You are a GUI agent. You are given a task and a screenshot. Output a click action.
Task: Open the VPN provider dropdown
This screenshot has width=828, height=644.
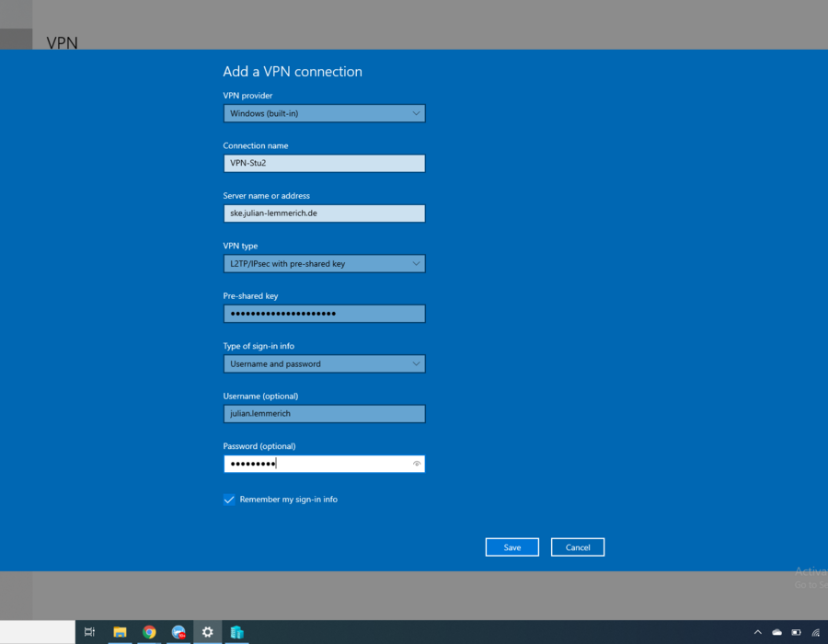(324, 113)
